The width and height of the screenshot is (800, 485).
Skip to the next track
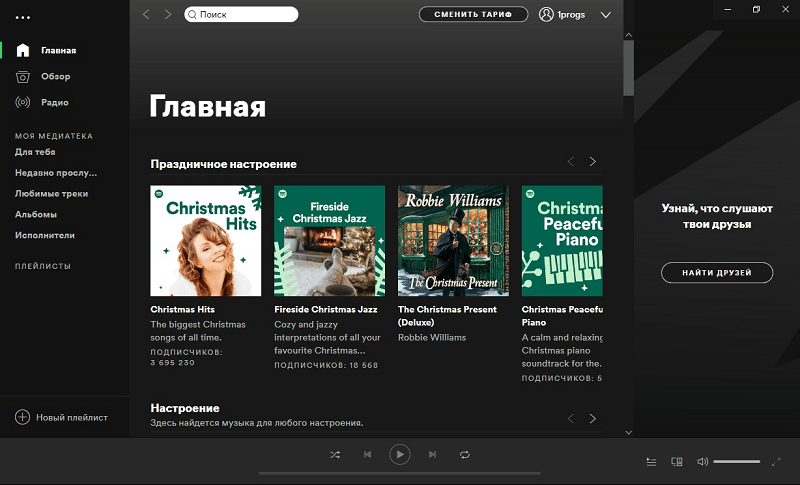point(432,454)
